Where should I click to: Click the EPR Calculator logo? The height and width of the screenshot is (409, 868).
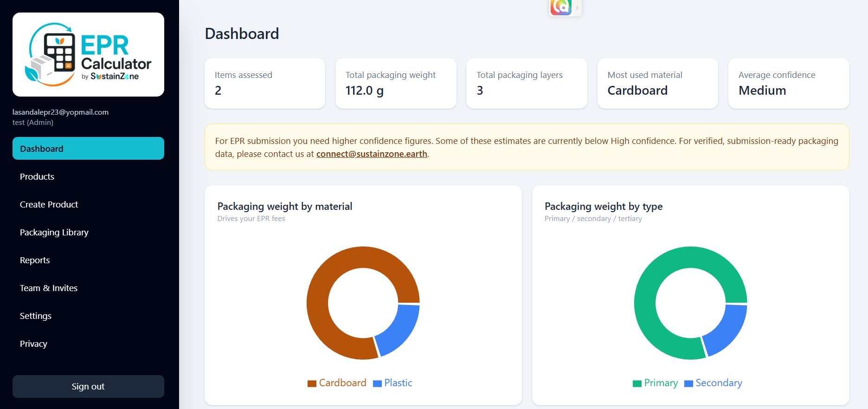click(88, 55)
